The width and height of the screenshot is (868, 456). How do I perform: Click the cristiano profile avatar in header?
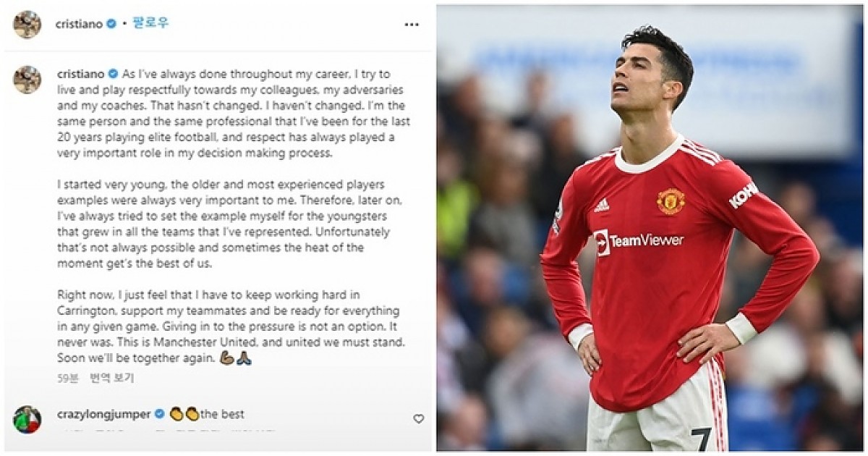point(27,25)
